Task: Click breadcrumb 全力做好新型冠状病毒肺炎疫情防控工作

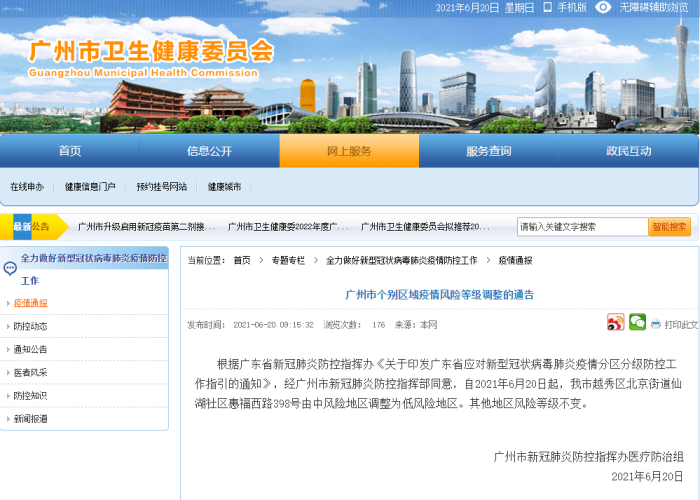Action: click(401, 260)
